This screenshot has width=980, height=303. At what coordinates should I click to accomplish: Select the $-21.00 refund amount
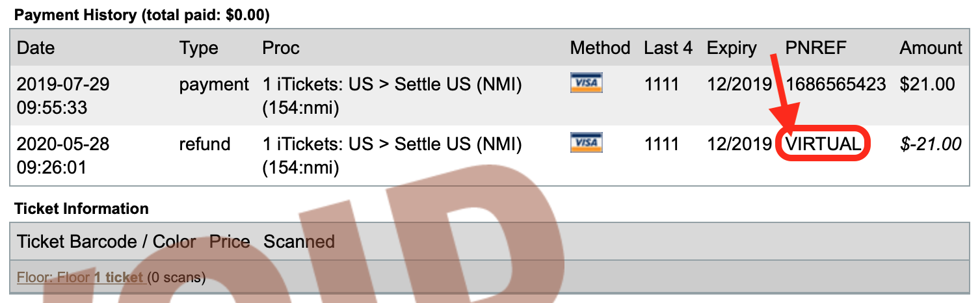[931, 144]
